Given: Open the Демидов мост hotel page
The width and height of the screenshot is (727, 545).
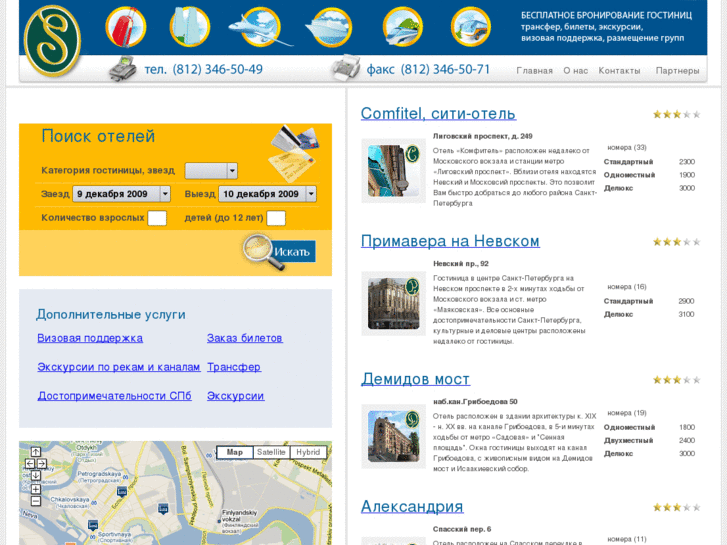Looking at the screenshot, I should pos(415,379).
